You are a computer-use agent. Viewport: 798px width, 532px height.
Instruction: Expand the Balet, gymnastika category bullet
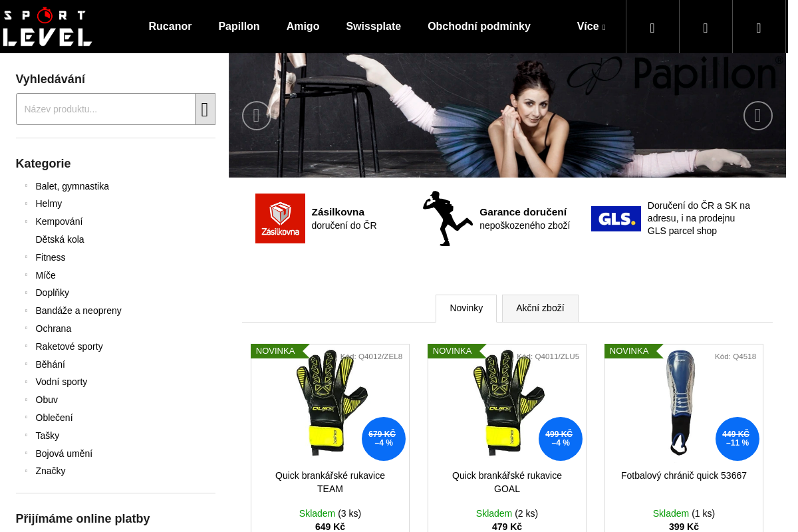tap(27, 186)
